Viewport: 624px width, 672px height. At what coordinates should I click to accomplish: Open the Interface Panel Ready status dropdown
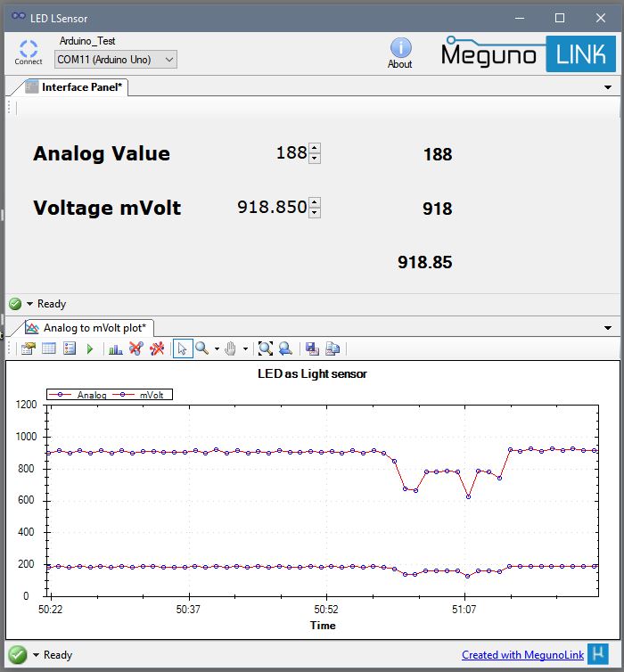pos(30,304)
